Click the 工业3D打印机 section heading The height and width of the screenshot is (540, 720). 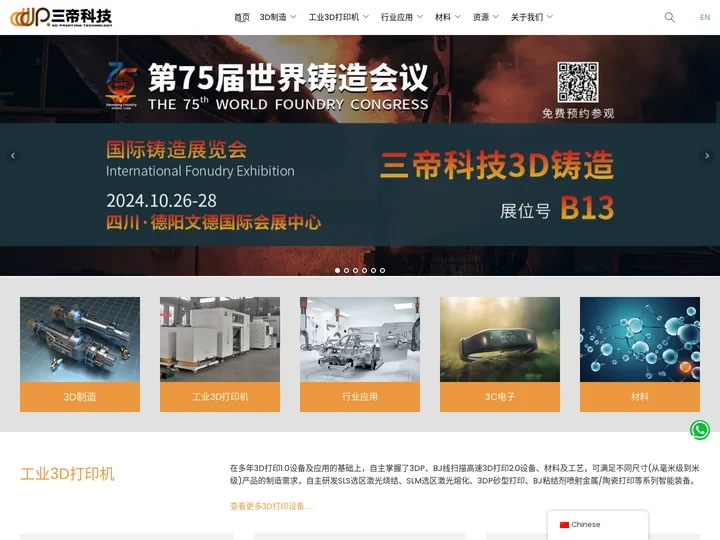tap(68, 474)
